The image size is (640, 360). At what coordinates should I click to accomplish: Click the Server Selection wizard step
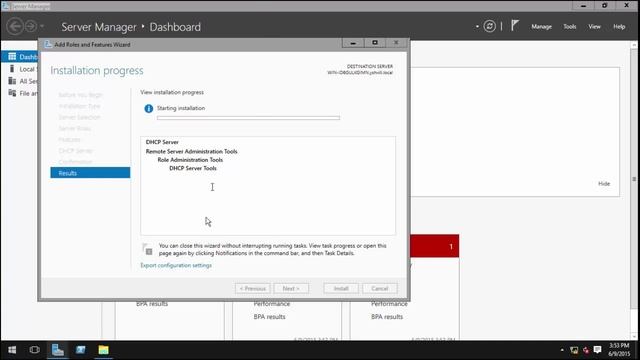pos(79,117)
